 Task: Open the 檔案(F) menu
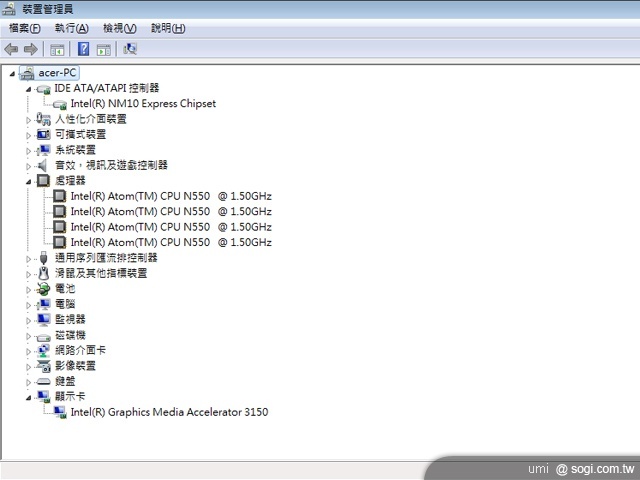[24, 28]
